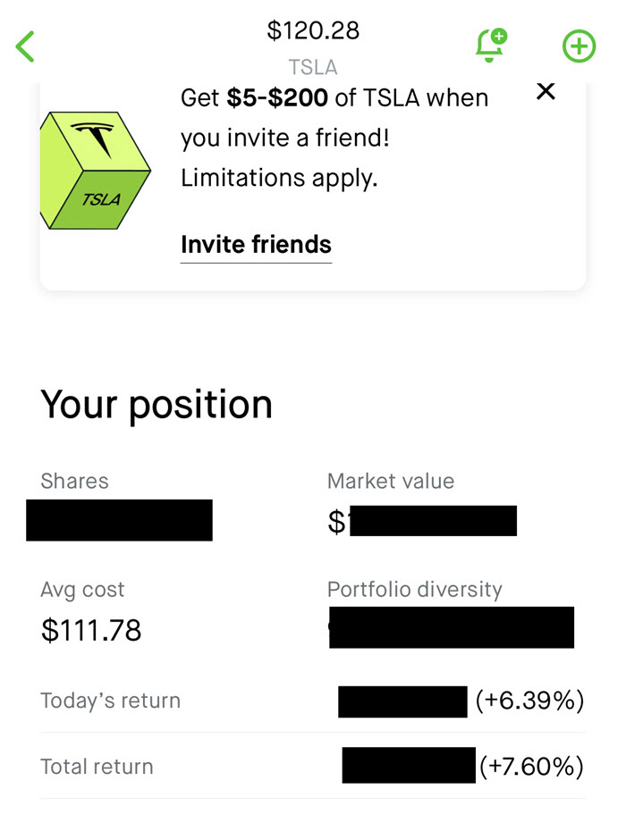The width and height of the screenshot is (626, 840).
Task: Tap the $120.28 price header
Action: (x=313, y=30)
